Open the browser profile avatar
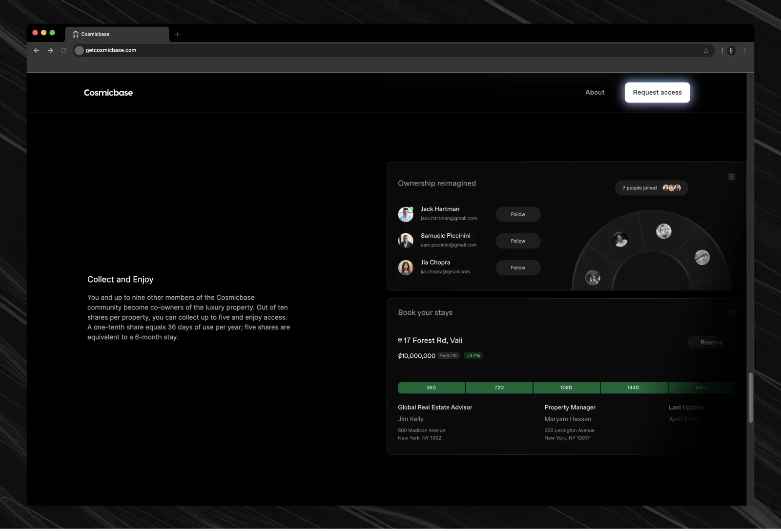This screenshot has width=781, height=532. click(x=731, y=51)
